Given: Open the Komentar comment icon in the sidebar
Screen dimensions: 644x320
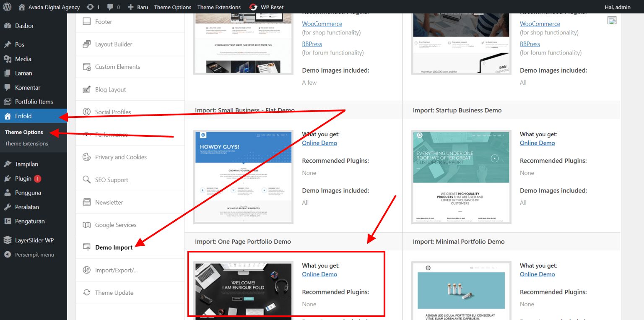Looking at the screenshot, I should coord(8,88).
